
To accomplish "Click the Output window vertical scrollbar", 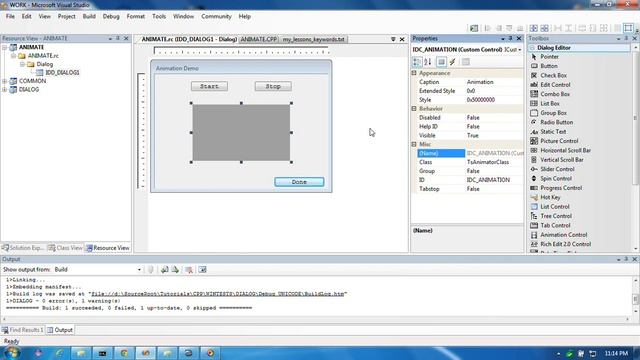I will click(636, 297).
